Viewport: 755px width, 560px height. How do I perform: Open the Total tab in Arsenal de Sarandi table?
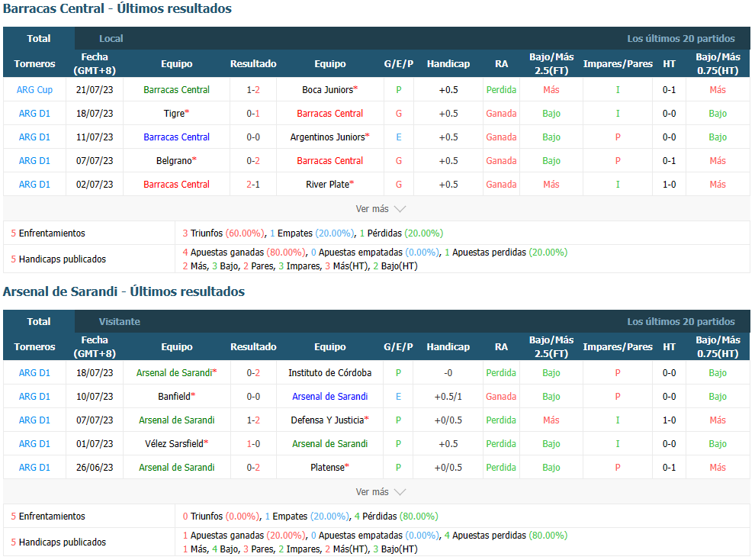[39, 322]
